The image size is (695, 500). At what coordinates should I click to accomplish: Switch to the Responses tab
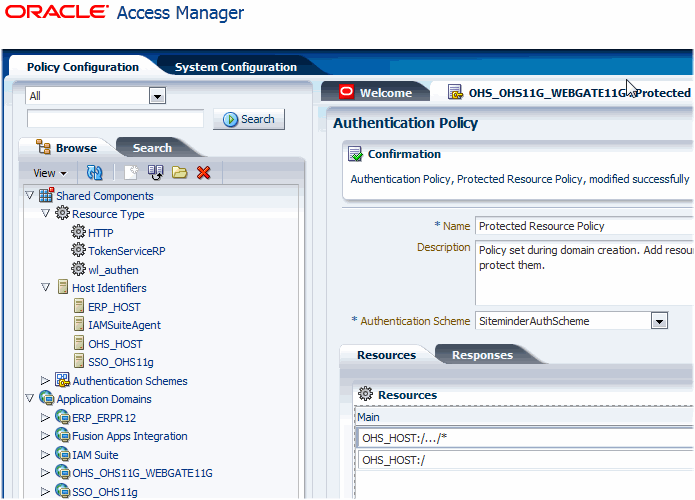pyautogui.click(x=482, y=355)
